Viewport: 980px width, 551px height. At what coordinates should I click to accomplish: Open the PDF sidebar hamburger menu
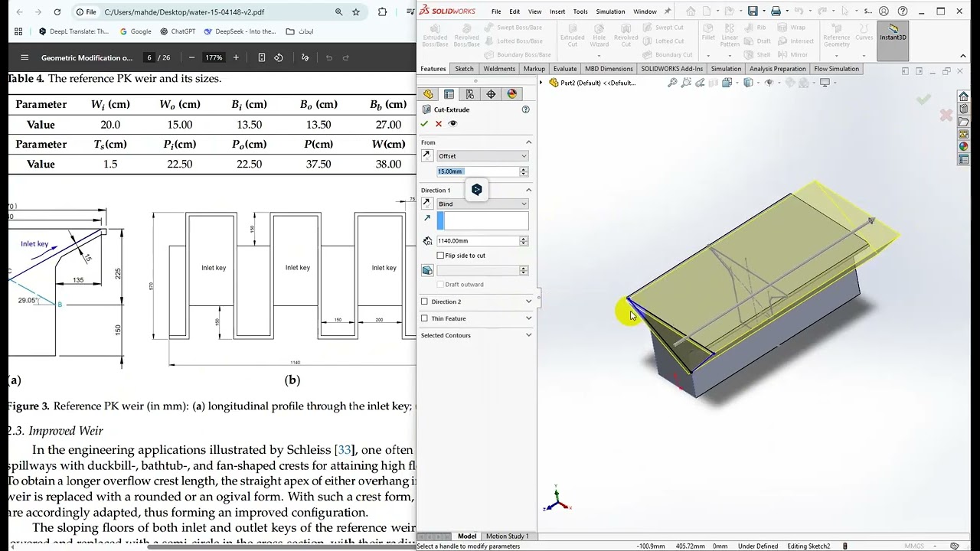click(x=24, y=57)
